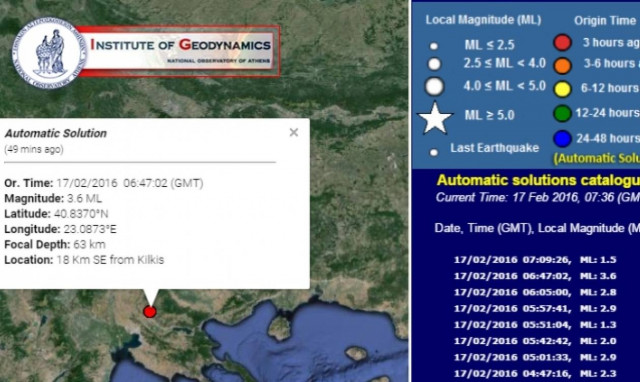
Task: Click the Last Earthquake legend label
Action: [x=495, y=148]
